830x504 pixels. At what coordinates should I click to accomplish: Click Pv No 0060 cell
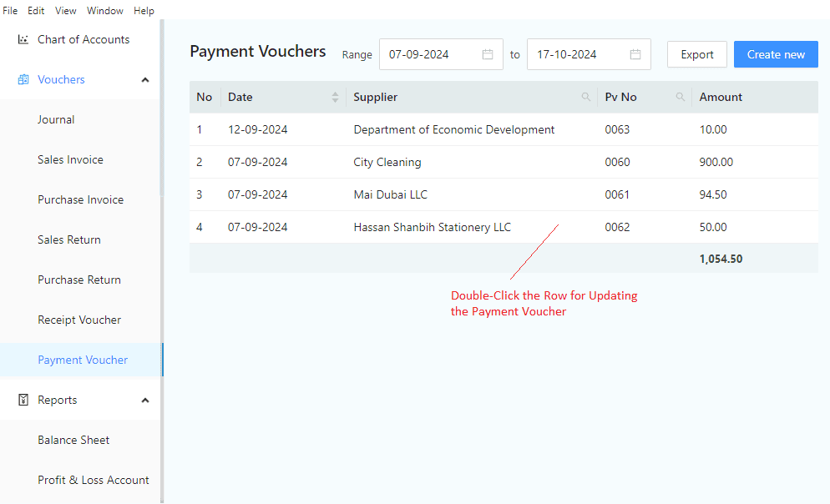point(617,162)
